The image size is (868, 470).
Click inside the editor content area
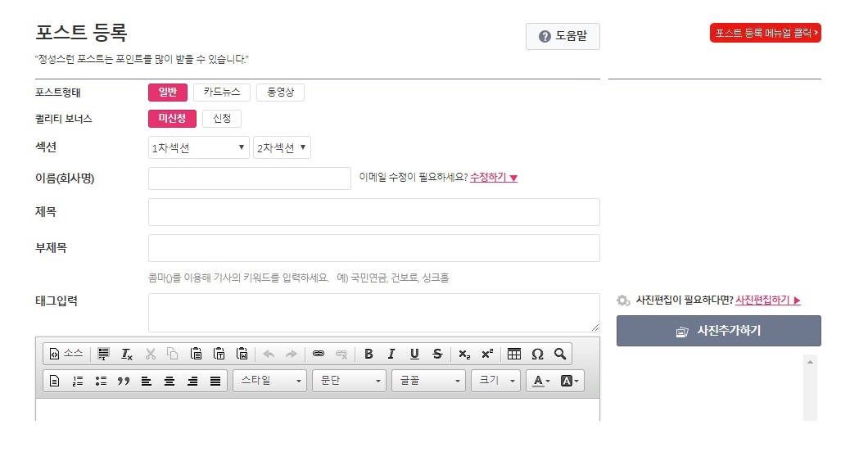(318, 410)
